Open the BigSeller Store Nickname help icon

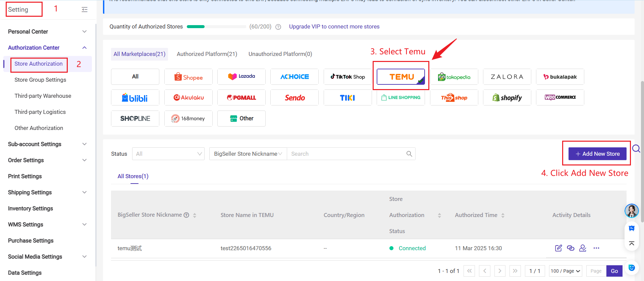(x=186, y=215)
